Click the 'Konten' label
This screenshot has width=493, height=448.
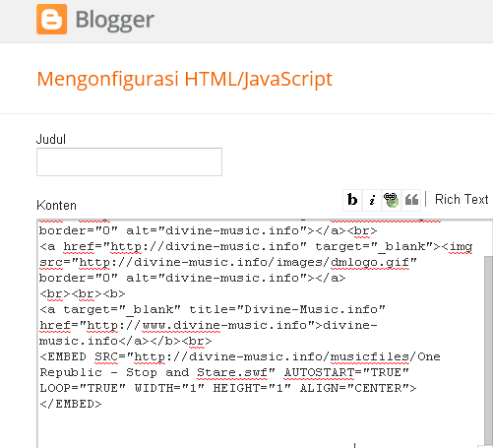point(56,205)
